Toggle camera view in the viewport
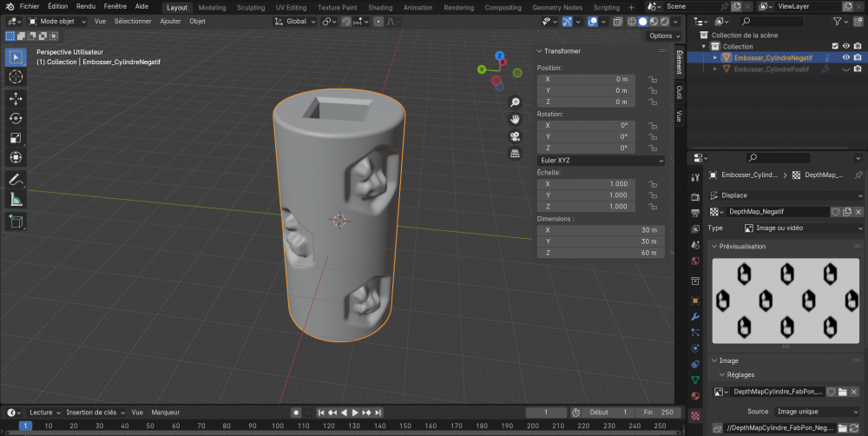 [x=515, y=136]
